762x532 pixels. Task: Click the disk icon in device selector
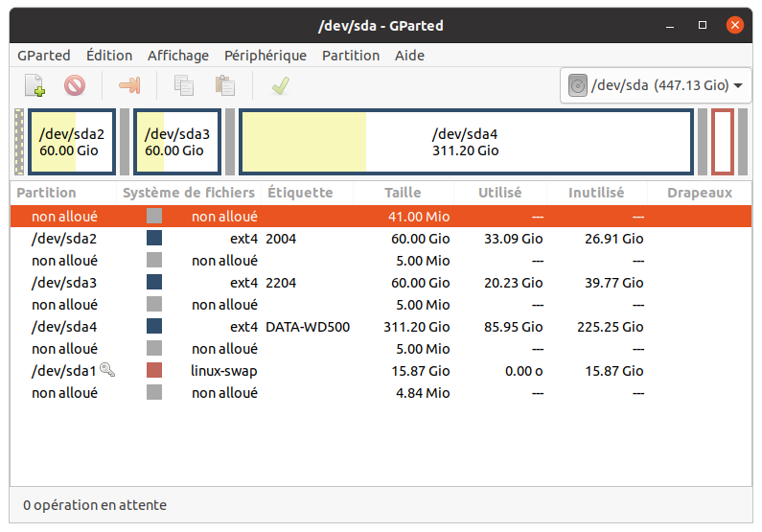pyautogui.click(x=578, y=85)
